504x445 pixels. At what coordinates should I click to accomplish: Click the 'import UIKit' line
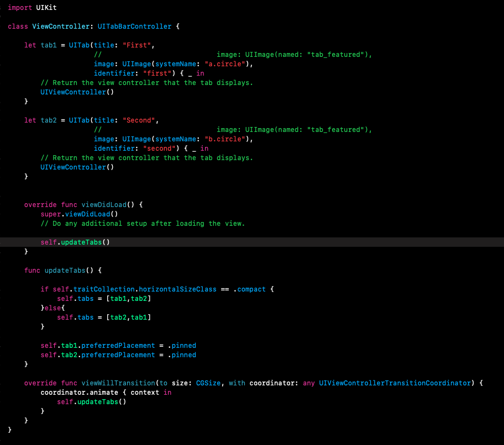(x=32, y=8)
